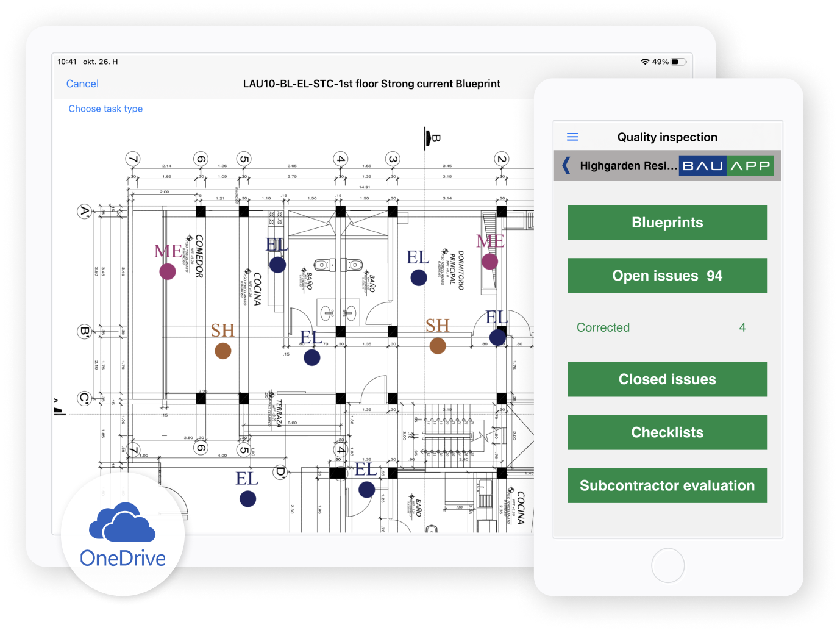
Task: Click the TERRAZA room label
Action: (279, 413)
